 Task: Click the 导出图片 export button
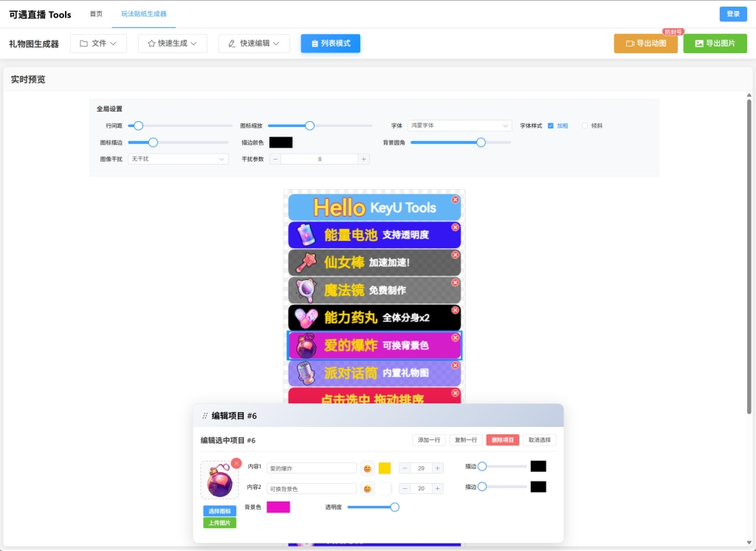coord(715,44)
